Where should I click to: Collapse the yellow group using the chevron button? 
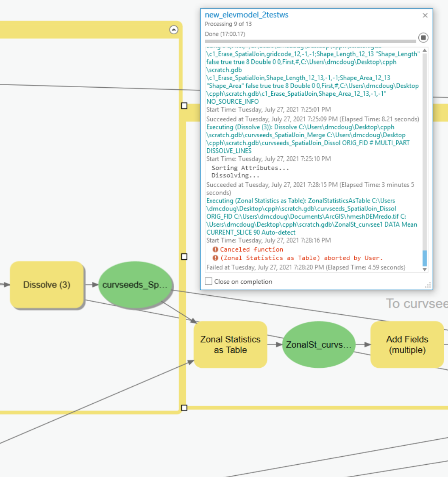(174, 30)
